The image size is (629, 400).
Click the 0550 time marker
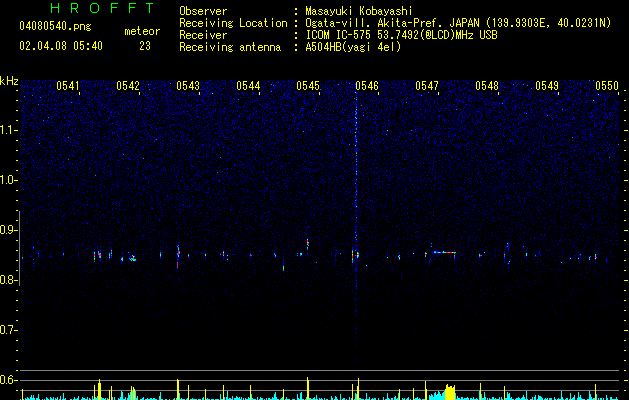click(607, 86)
